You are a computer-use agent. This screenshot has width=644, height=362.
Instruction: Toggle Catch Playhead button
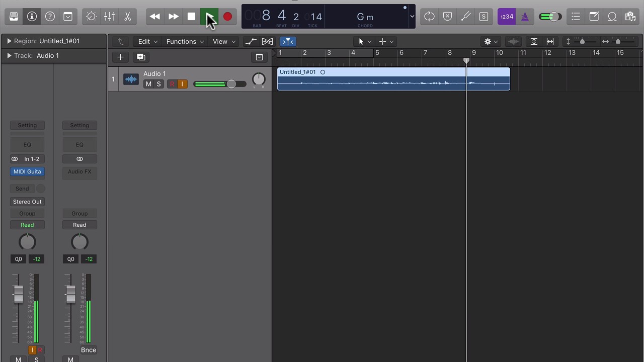pos(288,41)
